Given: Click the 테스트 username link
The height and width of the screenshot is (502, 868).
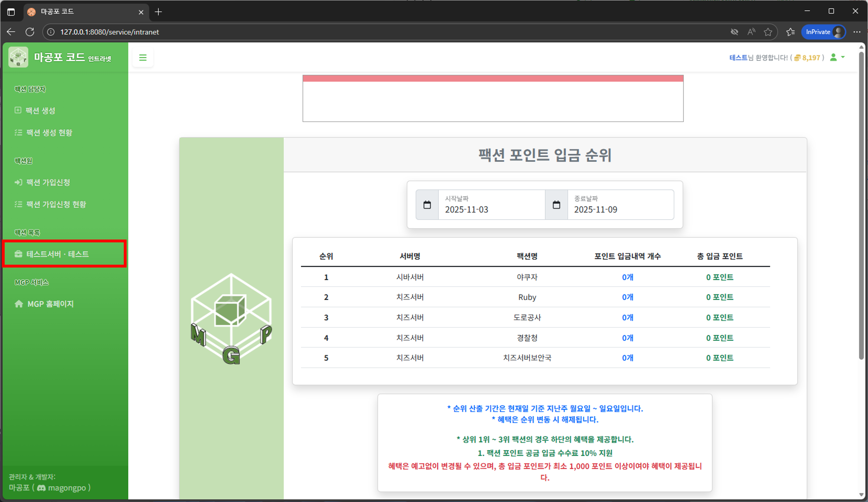Looking at the screenshot, I should click(739, 57).
